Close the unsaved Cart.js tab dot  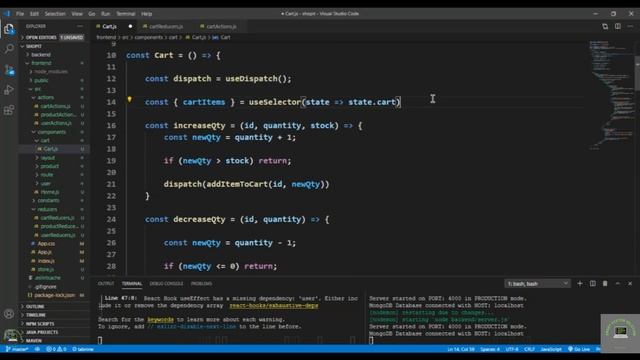click(130, 26)
